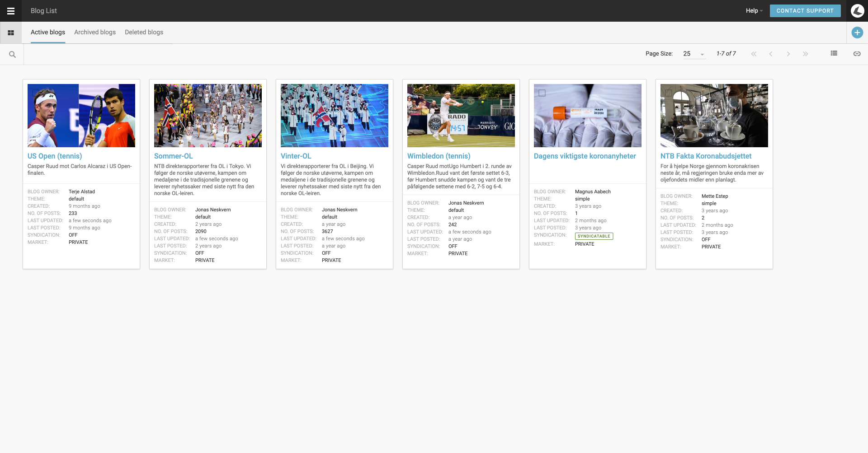Click the chain link icon
This screenshot has height=453, width=868.
point(856,54)
